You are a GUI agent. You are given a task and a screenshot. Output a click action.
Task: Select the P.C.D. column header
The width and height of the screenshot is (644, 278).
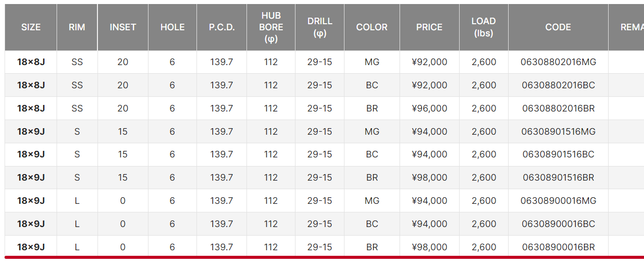click(x=222, y=27)
